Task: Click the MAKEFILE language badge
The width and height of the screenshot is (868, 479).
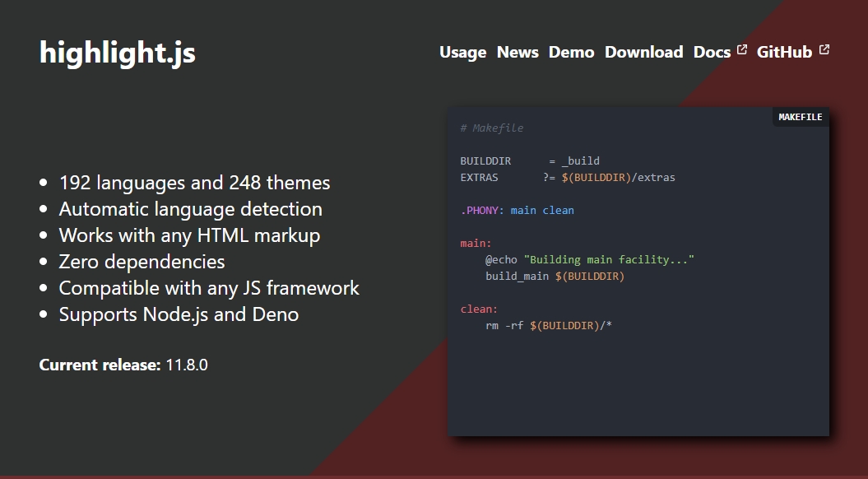Action: [x=801, y=117]
